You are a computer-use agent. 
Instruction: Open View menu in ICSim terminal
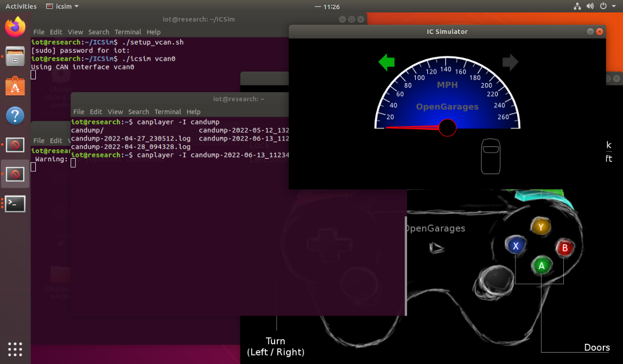click(75, 32)
